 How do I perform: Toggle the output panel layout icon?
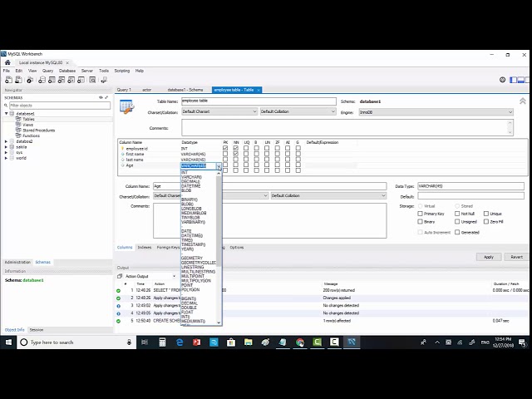click(x=521, y=80)
